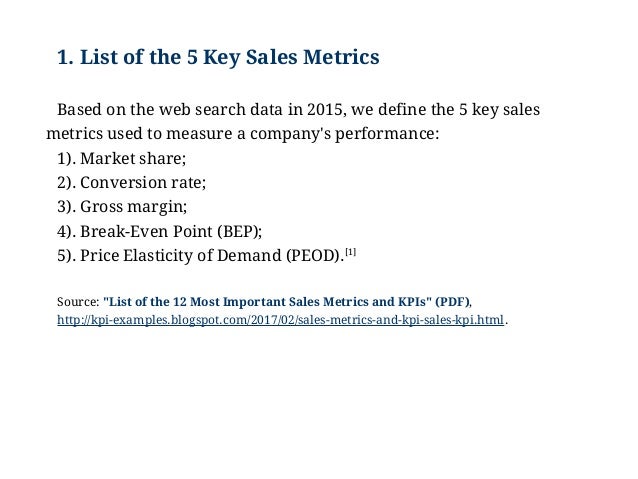The height and width of the screenshot is (479, 638).
Task: Click the "5)." list number
Action: pyautogui.click(x=67, y=256)
